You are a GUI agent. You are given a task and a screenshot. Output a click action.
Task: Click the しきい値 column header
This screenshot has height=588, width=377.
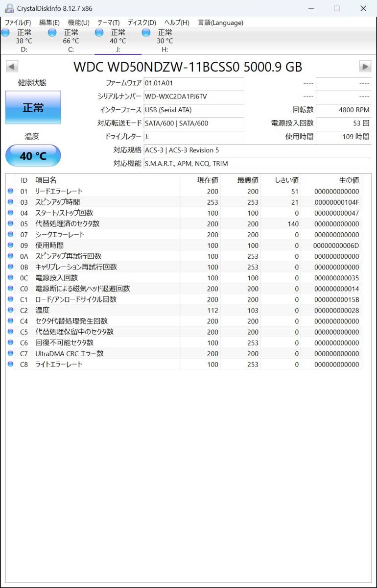click(281, 180)
